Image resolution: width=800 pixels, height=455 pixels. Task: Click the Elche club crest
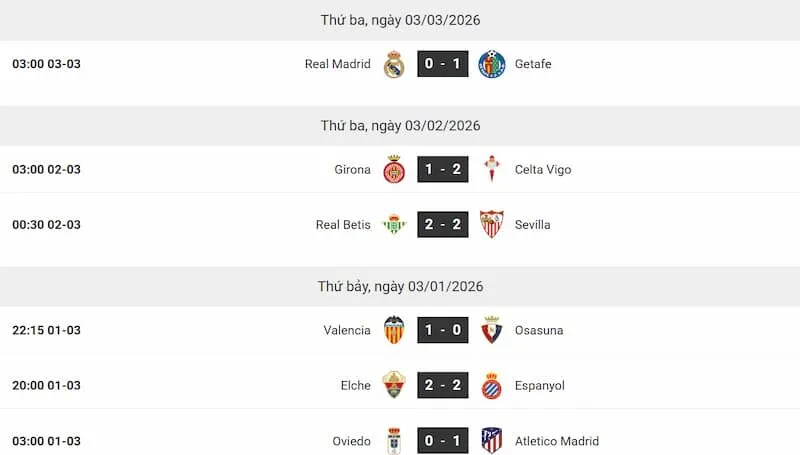coord(394,386)
